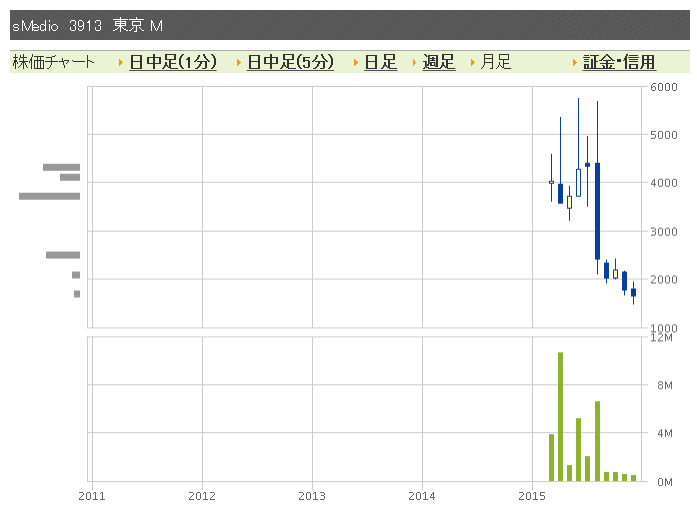Click the 2015 year axis label
This screenshot has width=697, height=513.
532,496
